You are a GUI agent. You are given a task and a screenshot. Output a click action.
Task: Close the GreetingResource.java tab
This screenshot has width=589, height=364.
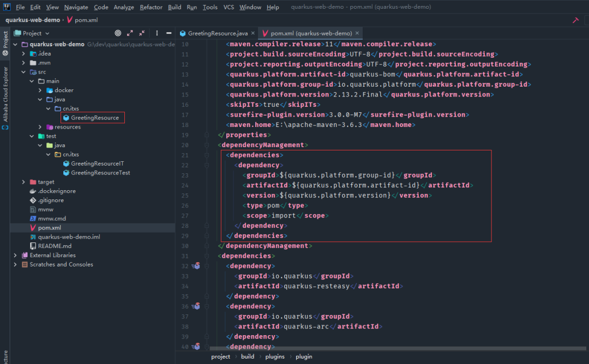[253, 33]
